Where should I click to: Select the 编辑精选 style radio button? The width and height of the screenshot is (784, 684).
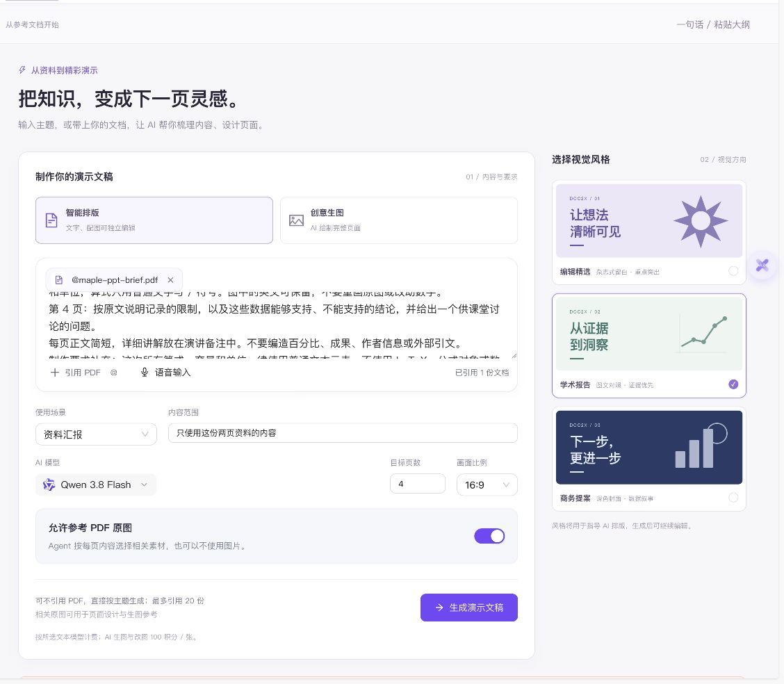733,271
